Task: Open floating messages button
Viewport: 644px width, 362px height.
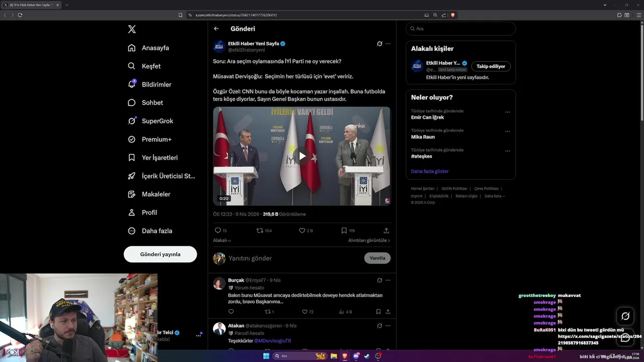Action: pos(625,337)
